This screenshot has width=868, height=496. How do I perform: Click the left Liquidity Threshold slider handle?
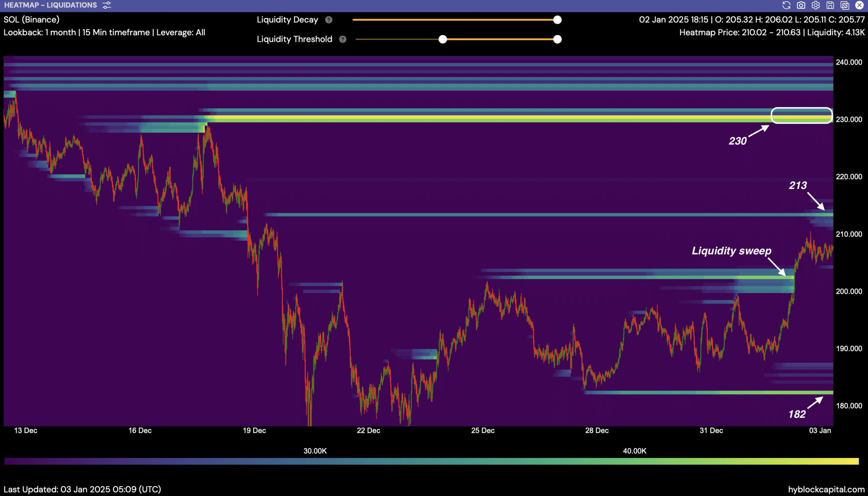click(x=442, y=39)
